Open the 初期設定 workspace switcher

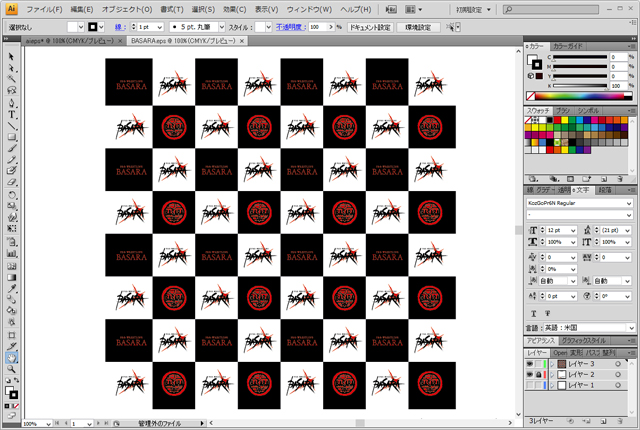(x=473, y=9)
